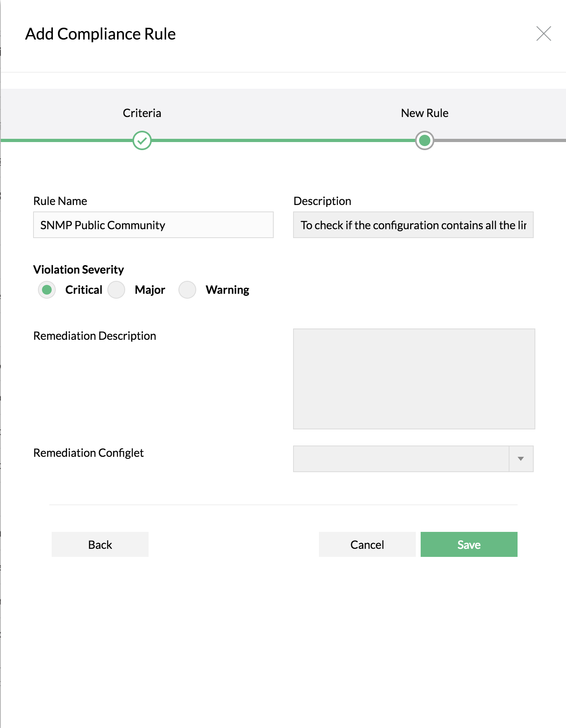Click the green progress line between steps
This screenshot has height=728, width=566.
[x=283, y=140]
